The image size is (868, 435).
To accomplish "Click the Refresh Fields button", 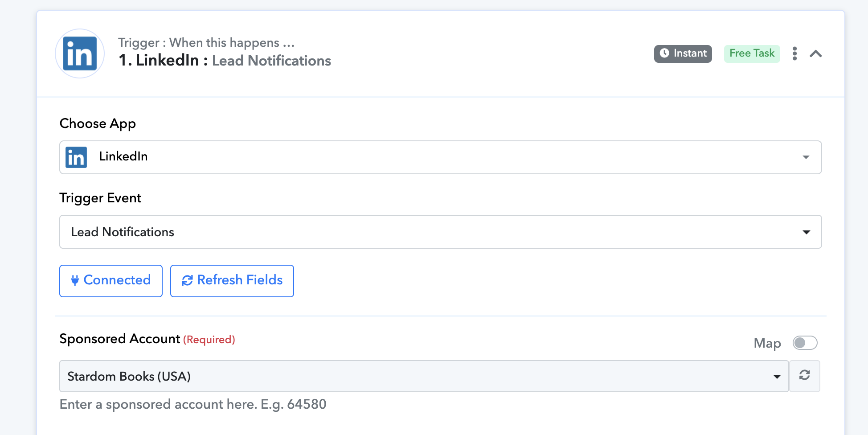I will [x=232, y=281].
